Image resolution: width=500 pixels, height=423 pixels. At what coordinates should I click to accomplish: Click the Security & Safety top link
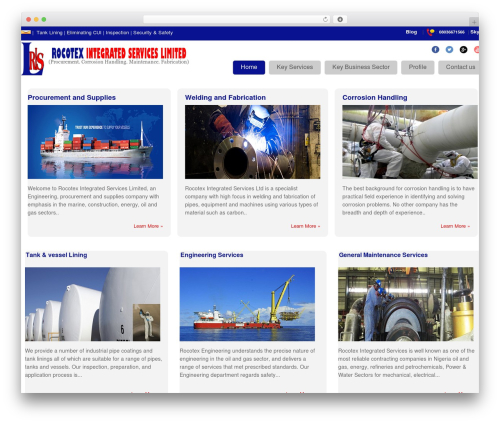(x=153, y=33)
